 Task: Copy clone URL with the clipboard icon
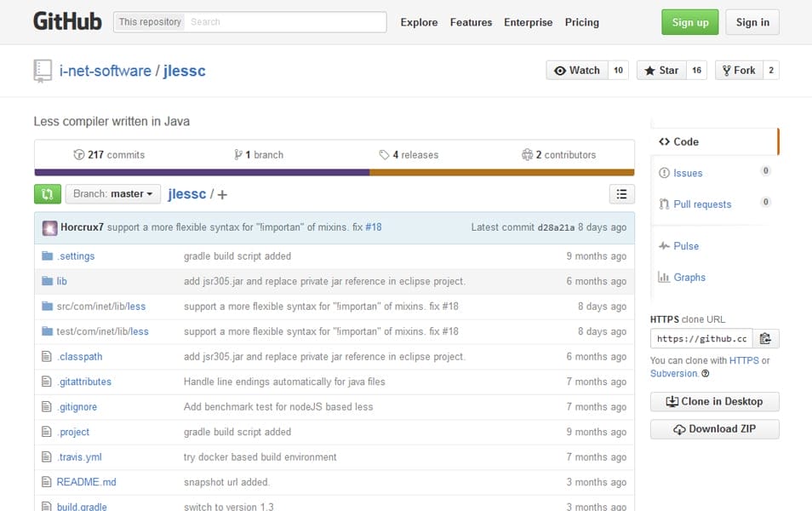pyautogui.click(x=765, y=339)
